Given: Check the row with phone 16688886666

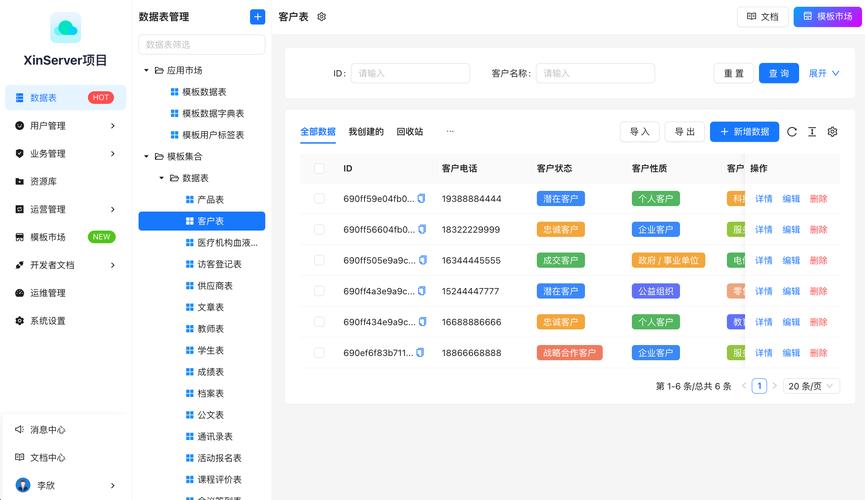Looking at the screenshot, I should click(x=319, y=322).
